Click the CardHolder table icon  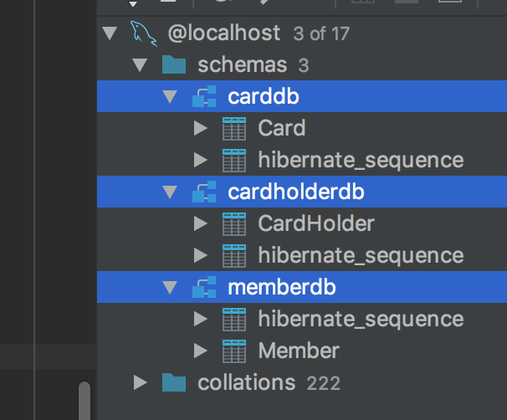tap(234, 223)
